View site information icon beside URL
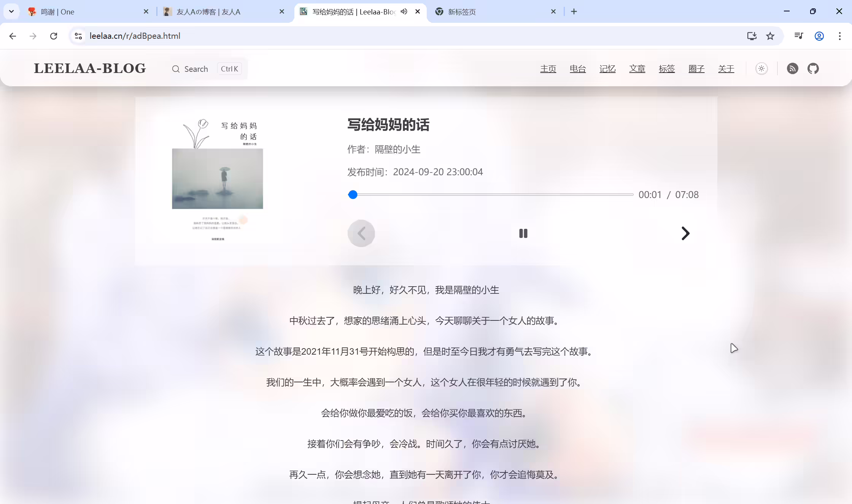The width and height of the screenshot is (852, 504). coord(78,36)
